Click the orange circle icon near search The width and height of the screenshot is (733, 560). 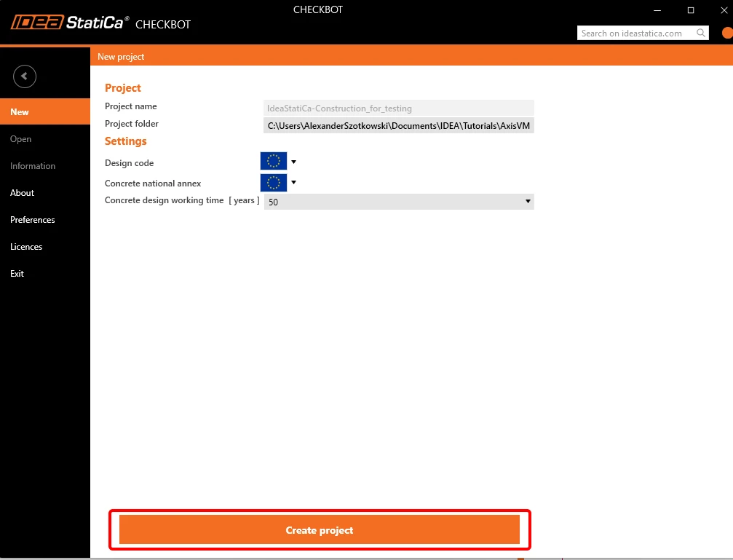tap(727, 33)
